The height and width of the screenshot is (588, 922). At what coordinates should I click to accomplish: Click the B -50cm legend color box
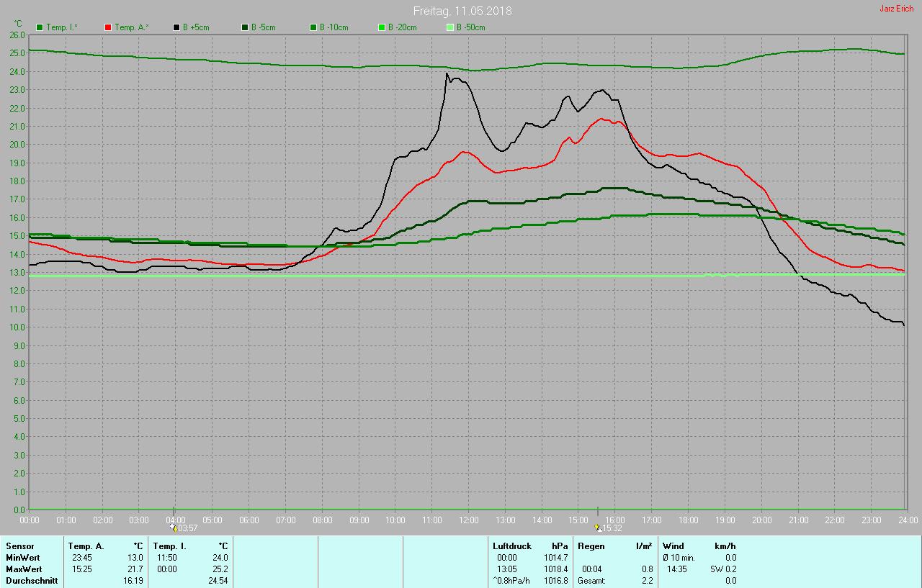(450, 27)
